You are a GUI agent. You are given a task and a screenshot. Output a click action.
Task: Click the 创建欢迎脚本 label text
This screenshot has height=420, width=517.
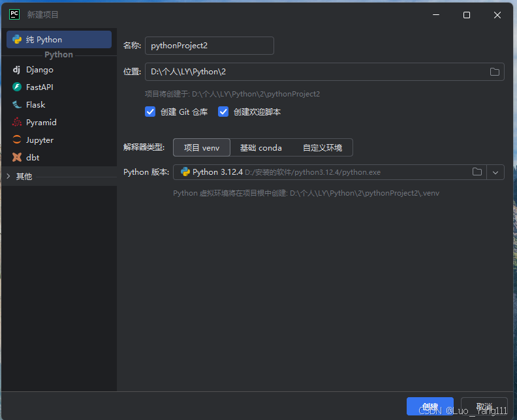257,112
